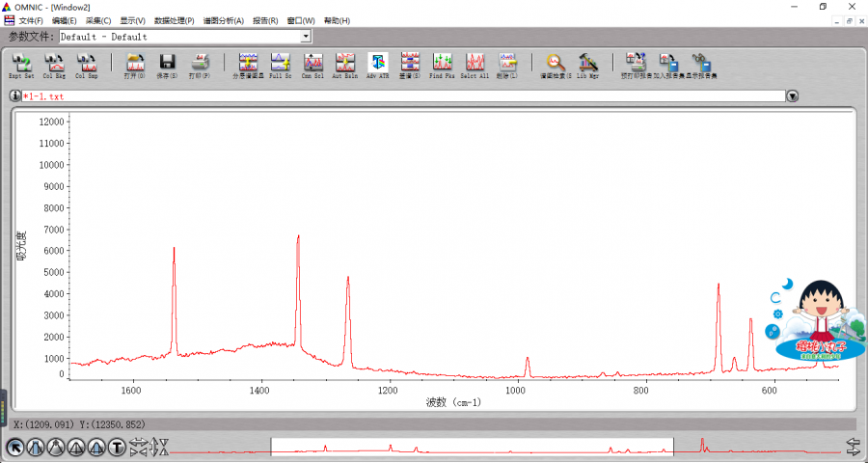Click the OMNIC system menu icon in title bar
868x463 pixels.
coord(7,7)
